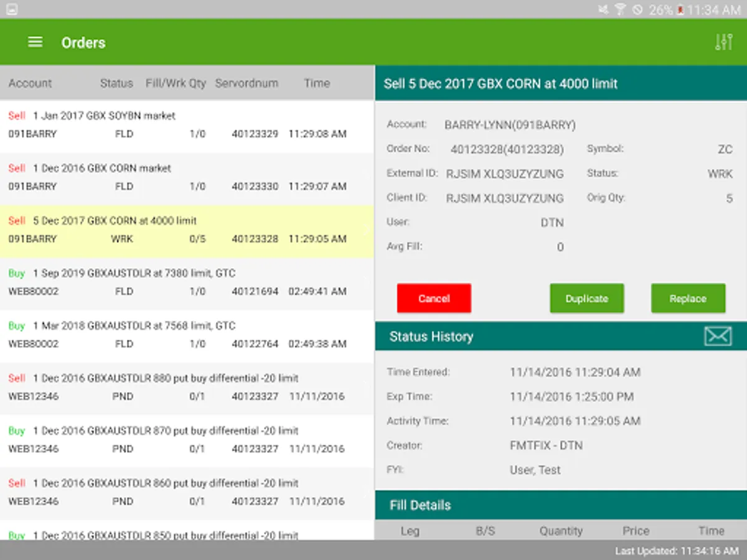Tap External ID value RJSIM XLQ3UZYZUNG
The width and height of the screenshot is (747, 560).
pos(505,174)
